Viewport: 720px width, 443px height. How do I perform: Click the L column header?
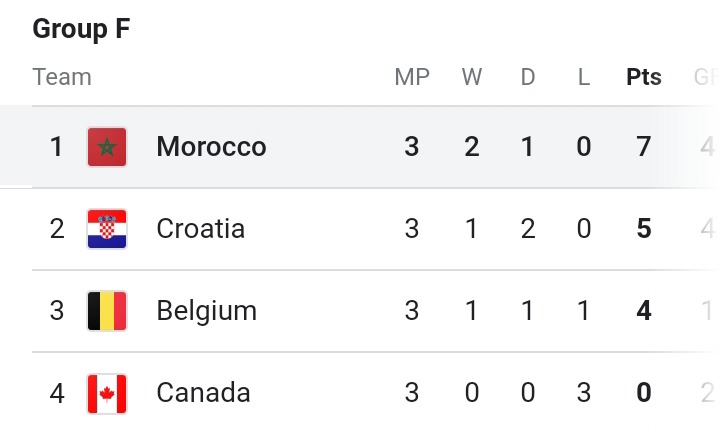pyautogui.click(x=584, y=77)
